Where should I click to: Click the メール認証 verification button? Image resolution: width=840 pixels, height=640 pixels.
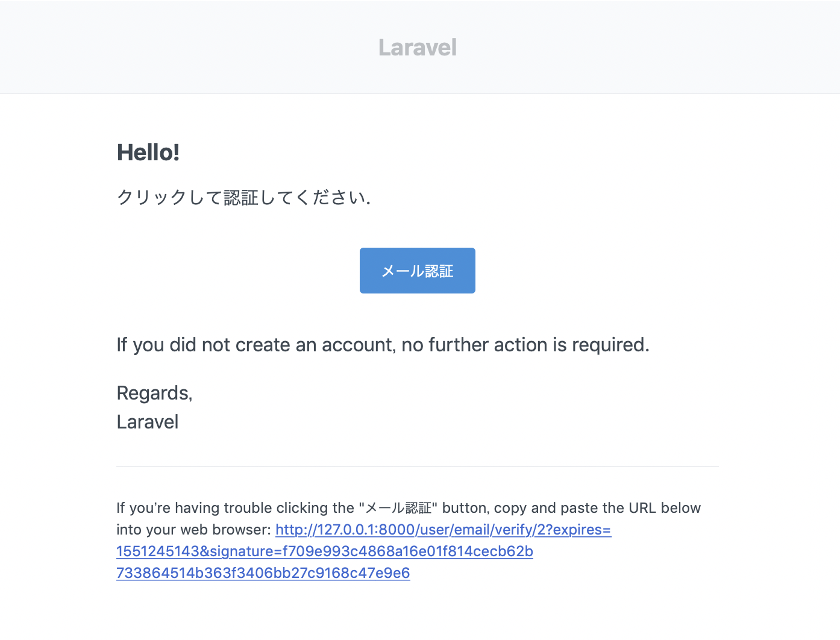click(x=417, y=271)
